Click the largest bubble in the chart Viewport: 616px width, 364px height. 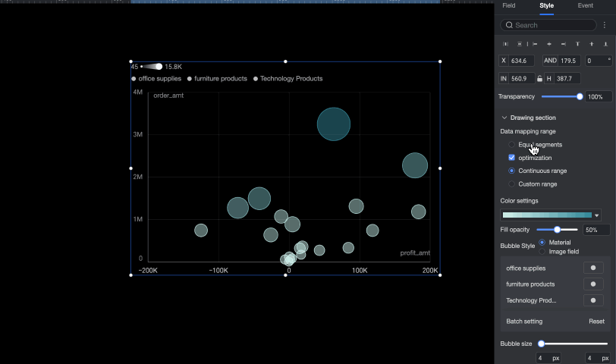[334, 124]
